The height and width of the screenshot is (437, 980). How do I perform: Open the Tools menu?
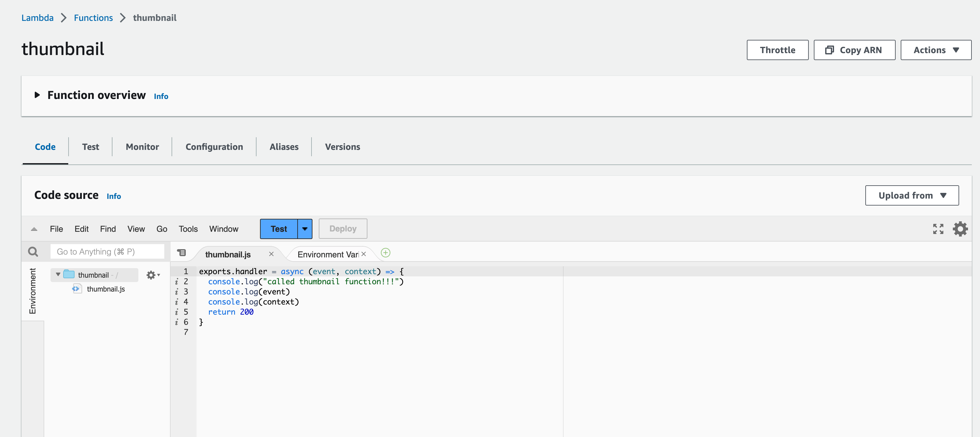(x=188, y=229)
